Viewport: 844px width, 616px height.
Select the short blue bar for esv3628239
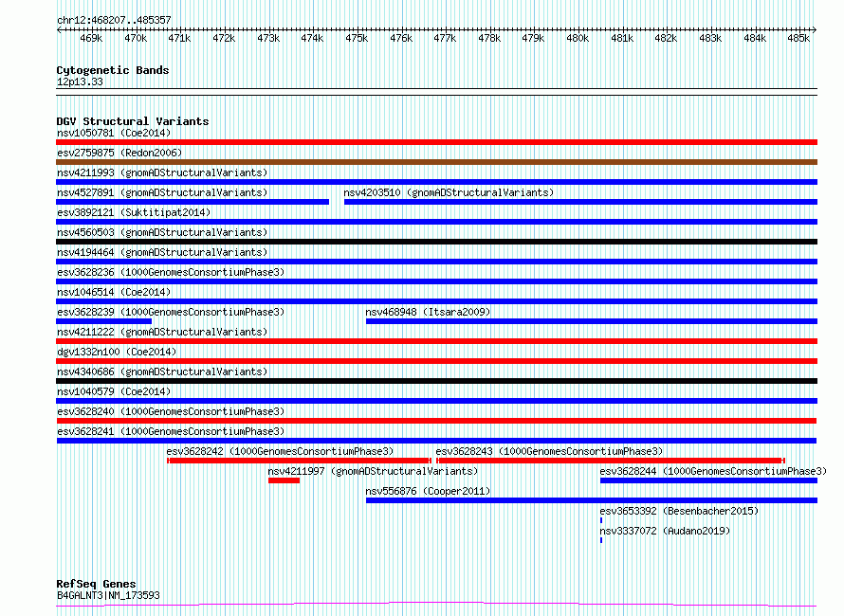point(104,321)
